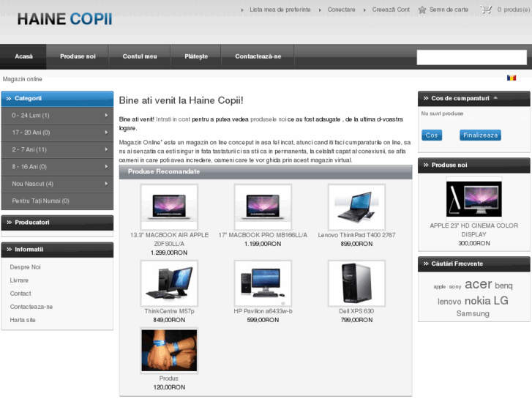
Task: Expand the Nou Nascut category arrow
Action: click(106, 184)
